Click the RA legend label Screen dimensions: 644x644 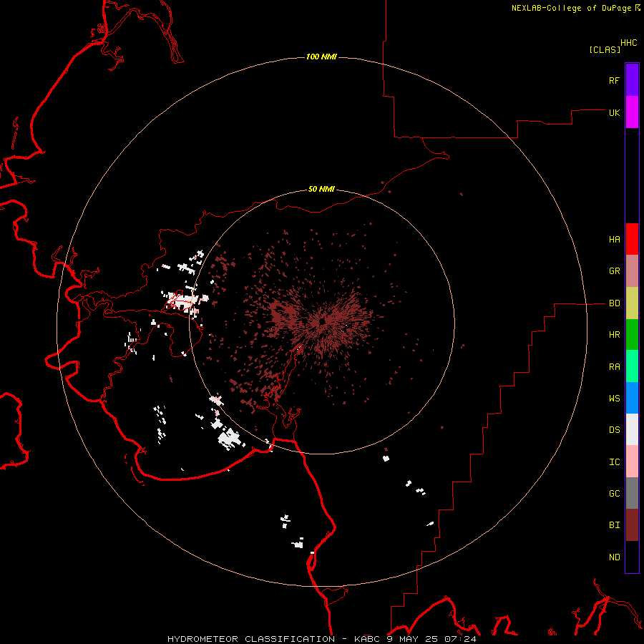(614, 367)
